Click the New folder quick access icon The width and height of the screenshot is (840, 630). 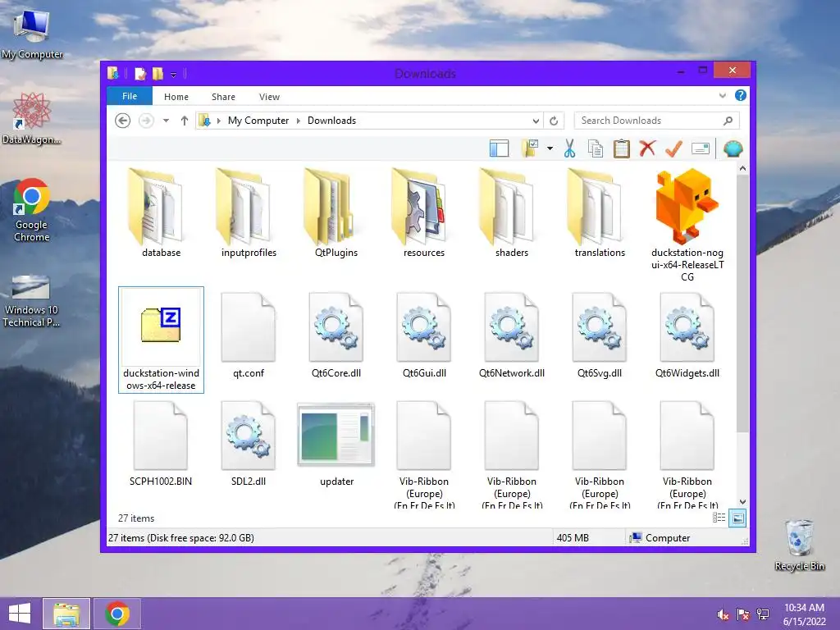[x=157, y=73]
